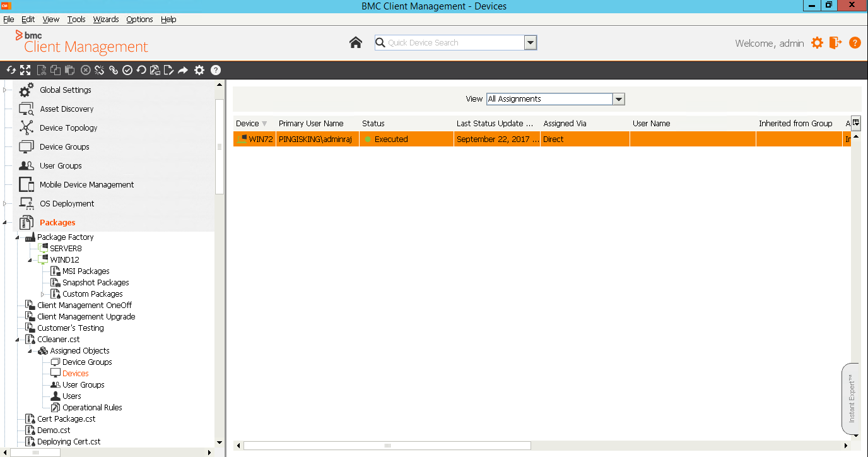Click the Refresh toolbar icon

(x=11, y=70)
